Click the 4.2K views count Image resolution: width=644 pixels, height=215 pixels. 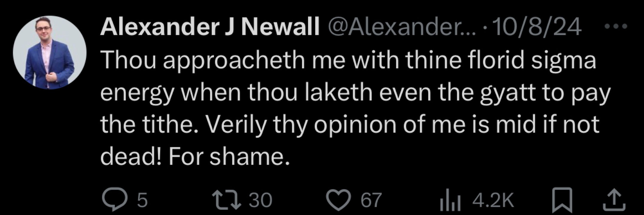[x=493, y=200]
